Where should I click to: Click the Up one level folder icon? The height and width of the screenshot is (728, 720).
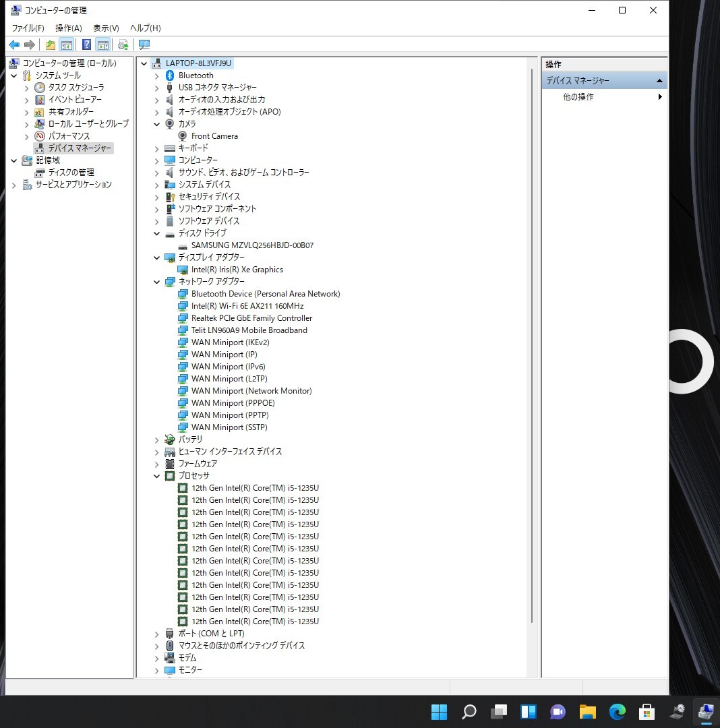click(50, 44)
